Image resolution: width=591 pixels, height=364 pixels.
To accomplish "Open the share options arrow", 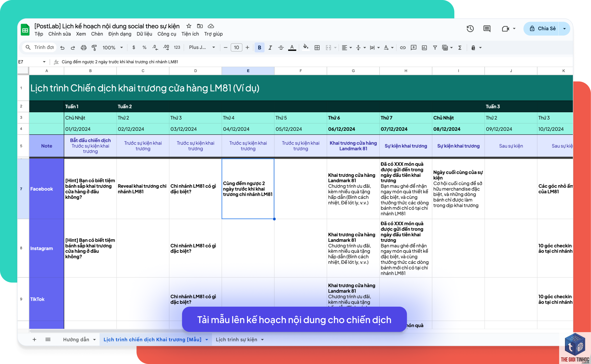I will pyautogui.click(x=564, y=29).
